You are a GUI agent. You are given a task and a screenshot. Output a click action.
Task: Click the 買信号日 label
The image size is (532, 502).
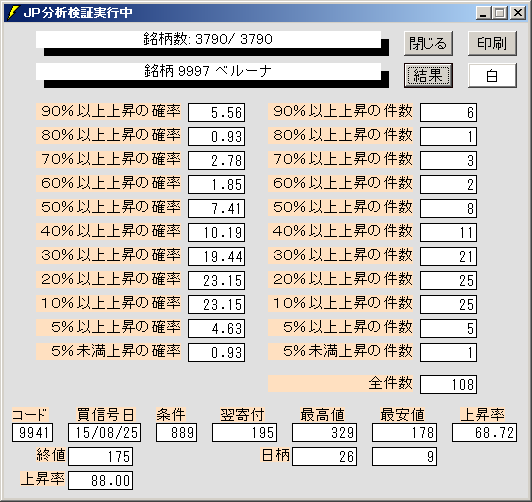tap(106, 415)
